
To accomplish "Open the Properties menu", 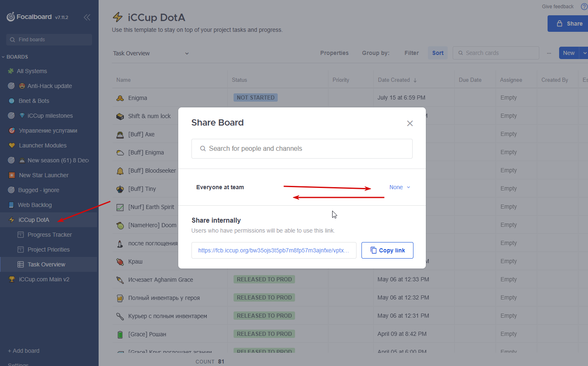I will 334,53.
